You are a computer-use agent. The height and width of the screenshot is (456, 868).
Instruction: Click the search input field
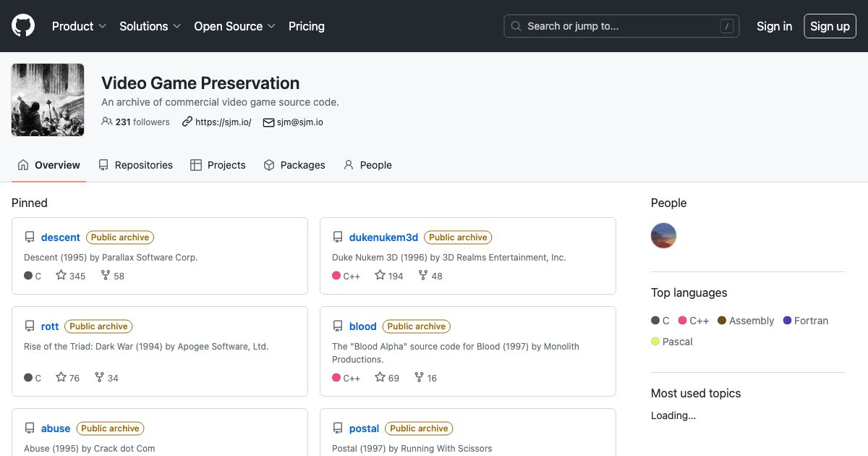pyautogui.click(x=621, y=26)
